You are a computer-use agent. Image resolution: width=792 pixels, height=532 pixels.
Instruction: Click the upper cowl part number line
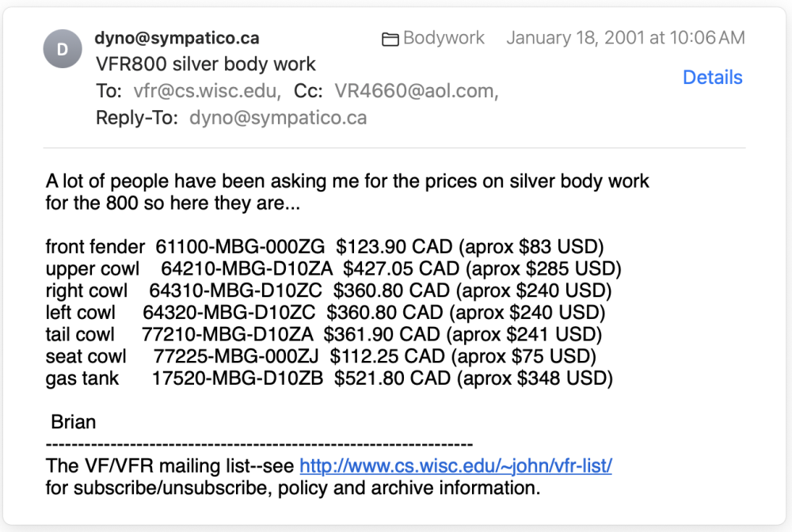click(x=333, y=268)
